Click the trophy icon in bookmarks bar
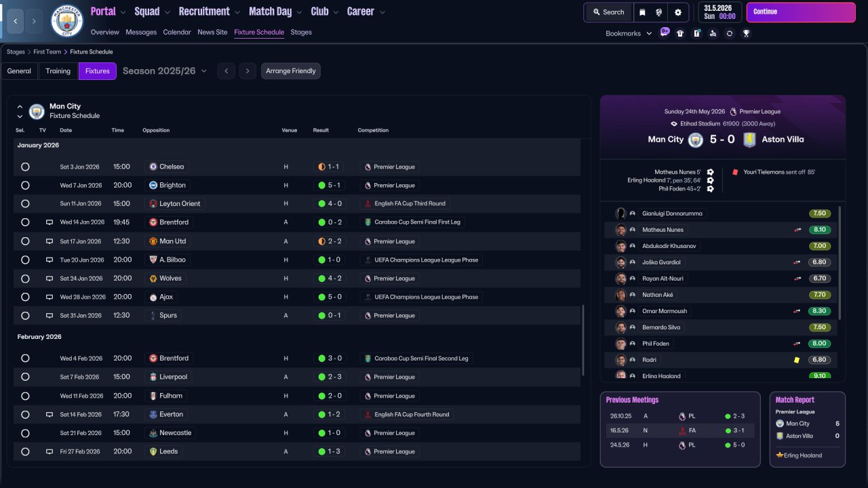This screenshot has height=488, width=868. (746, 33)
